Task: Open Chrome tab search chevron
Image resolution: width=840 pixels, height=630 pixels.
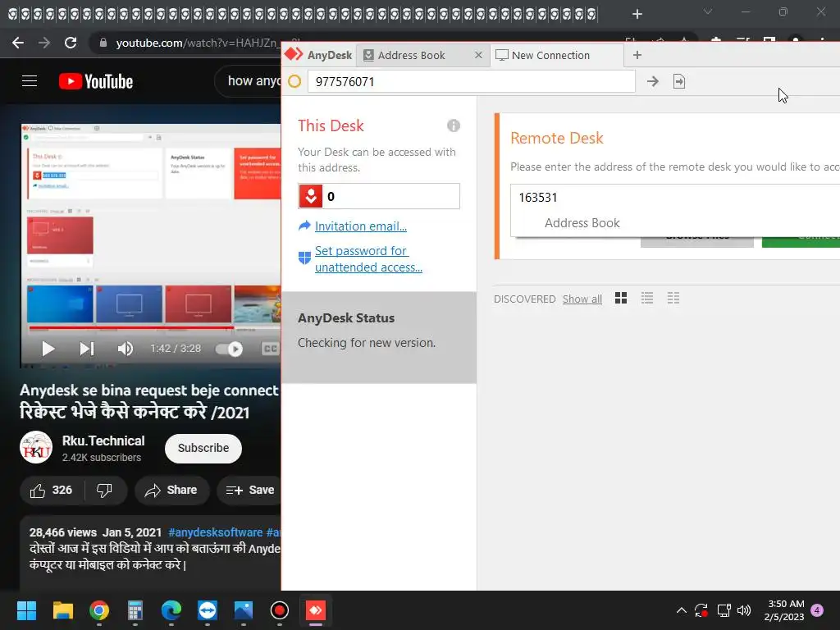Action: (708, 11)
